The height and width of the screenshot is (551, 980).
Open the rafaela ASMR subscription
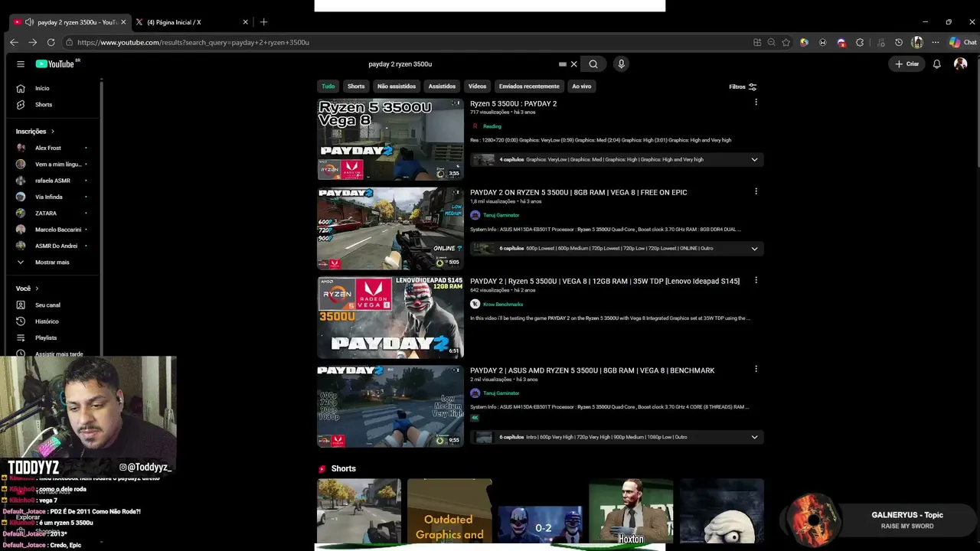52,181
